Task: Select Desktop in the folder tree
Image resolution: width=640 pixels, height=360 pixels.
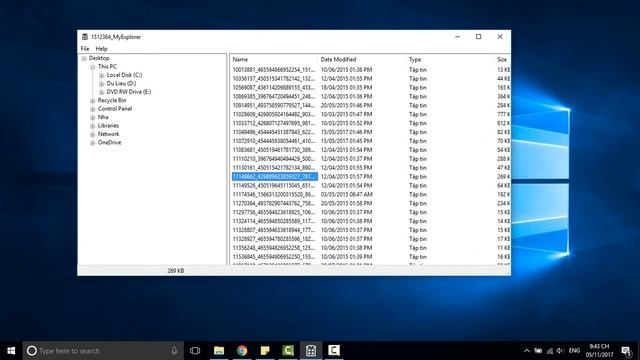Action: pos(99,58)
